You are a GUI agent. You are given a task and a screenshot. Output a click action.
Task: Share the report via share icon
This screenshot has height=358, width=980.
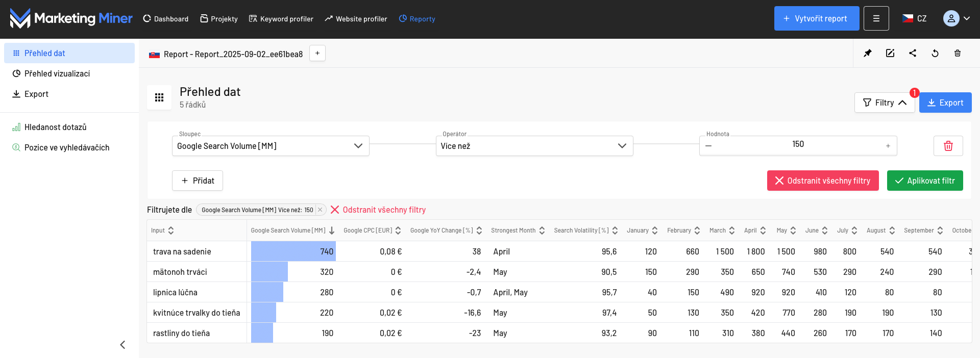coord(912,53)
